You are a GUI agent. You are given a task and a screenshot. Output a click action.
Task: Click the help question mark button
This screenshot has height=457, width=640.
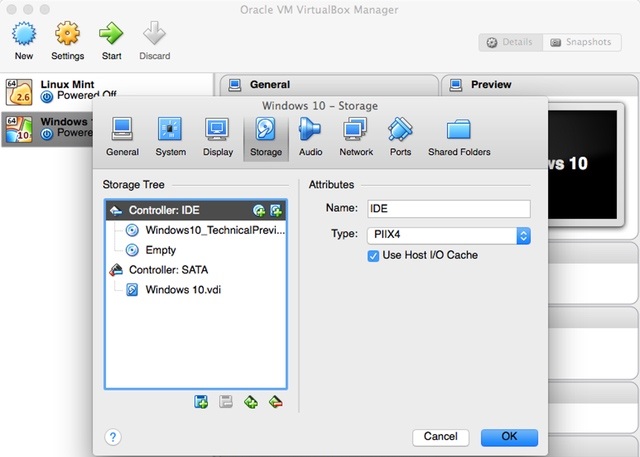[113, 437]
